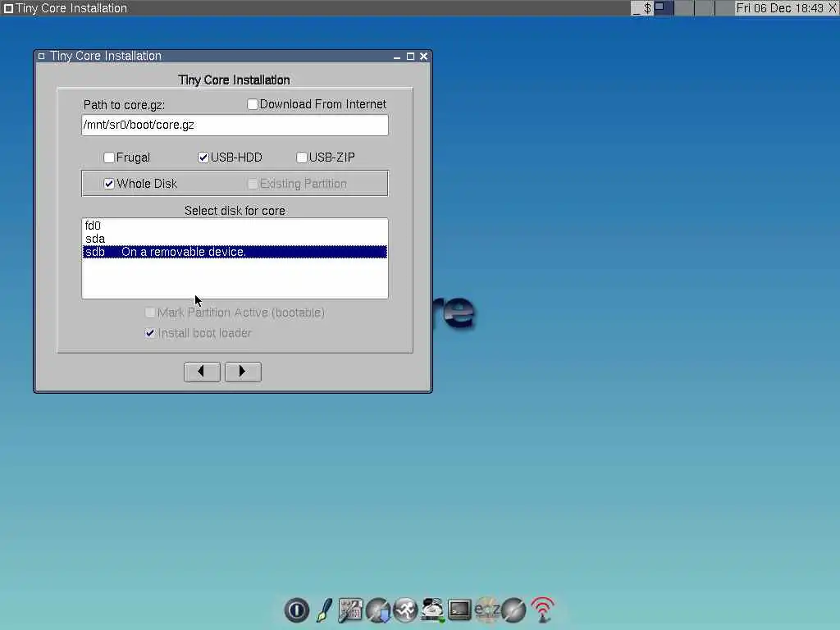The width and height of the screenshot is (840, 630).
Task: Click the Tiny Core Install icon beside ezremaster
Action: [514, 610]
